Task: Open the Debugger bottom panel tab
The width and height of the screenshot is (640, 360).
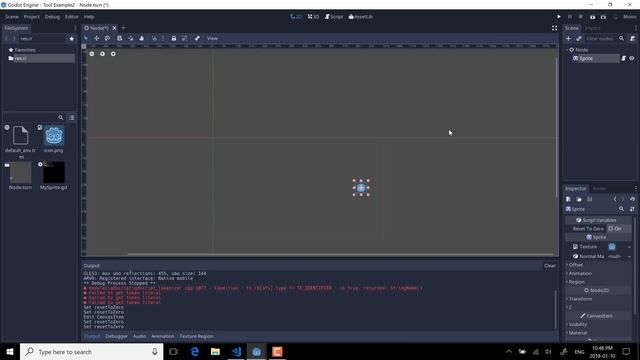Action: click(116, 336)
